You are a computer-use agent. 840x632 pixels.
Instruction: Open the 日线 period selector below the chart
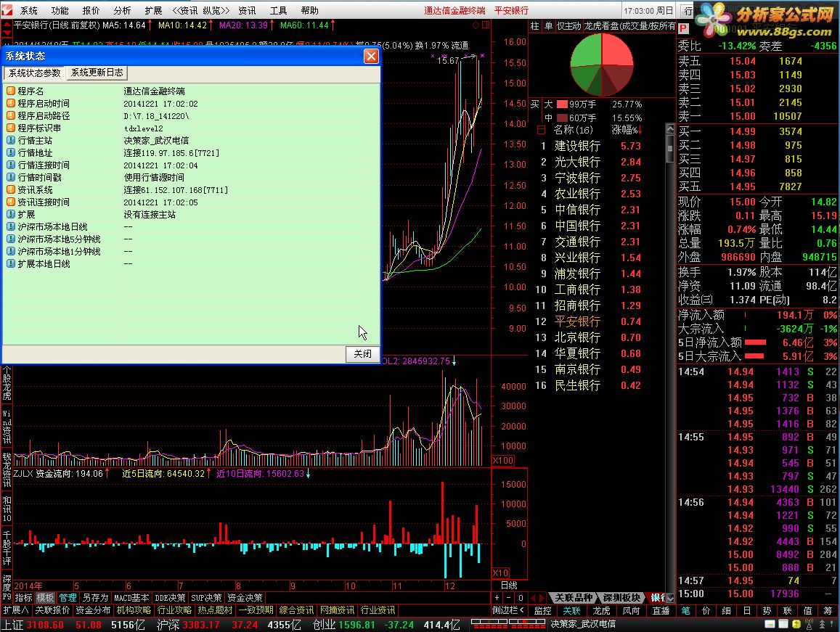coord(509,586)
